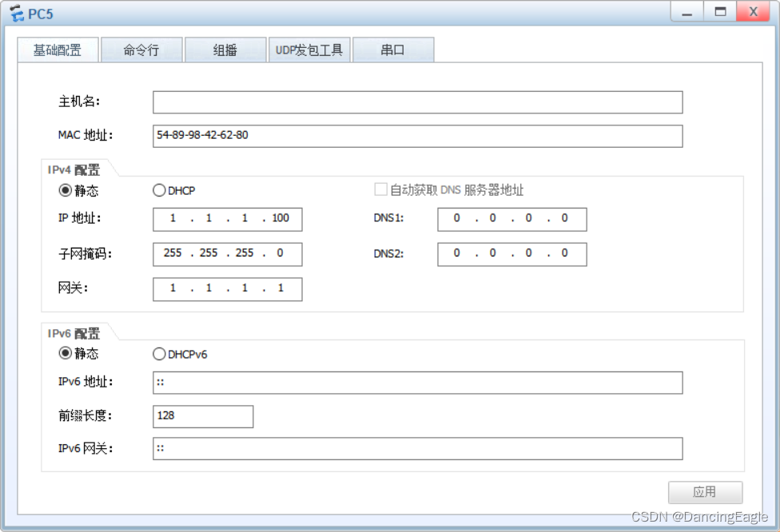Click the MAC 地址 field showing 54-89-98-42-62-80
The width and height of the screenshot is (780, 532).
417,136
